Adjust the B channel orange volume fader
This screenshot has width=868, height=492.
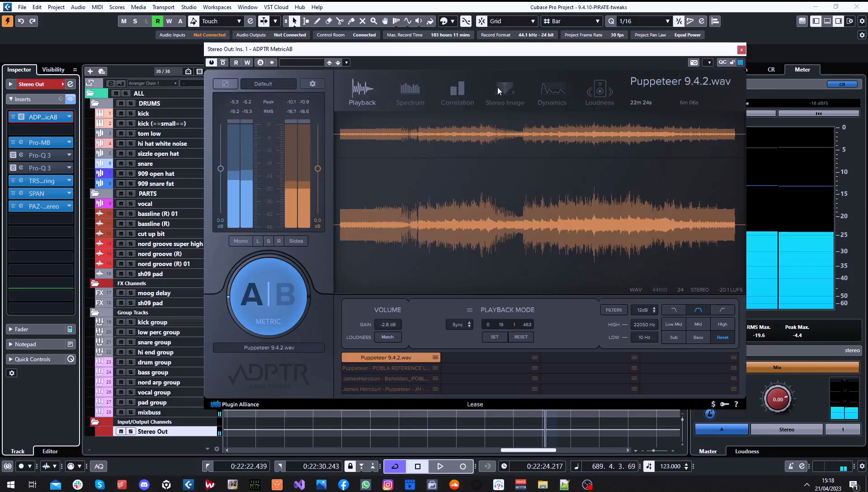tap(318, 169)
